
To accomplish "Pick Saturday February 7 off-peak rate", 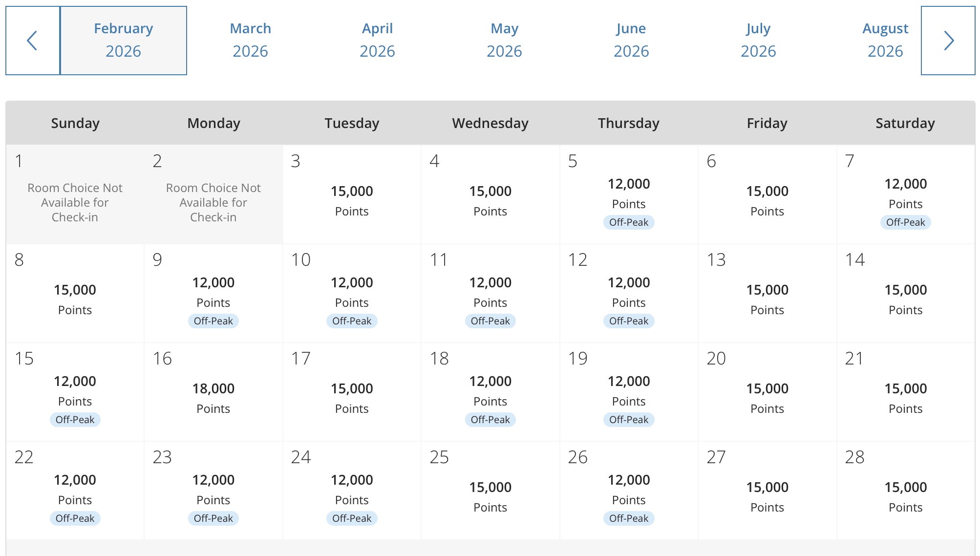I will tap(905, 195).
